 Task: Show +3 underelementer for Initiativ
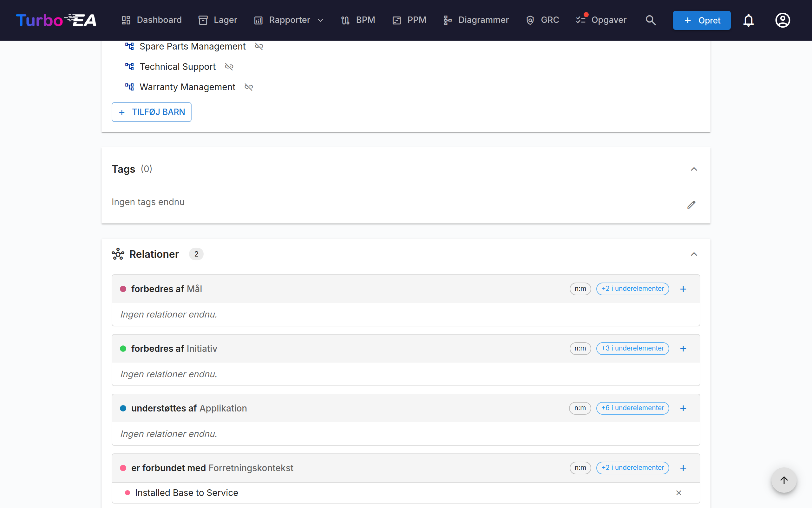pyautogui.click(x=632, y=348)
